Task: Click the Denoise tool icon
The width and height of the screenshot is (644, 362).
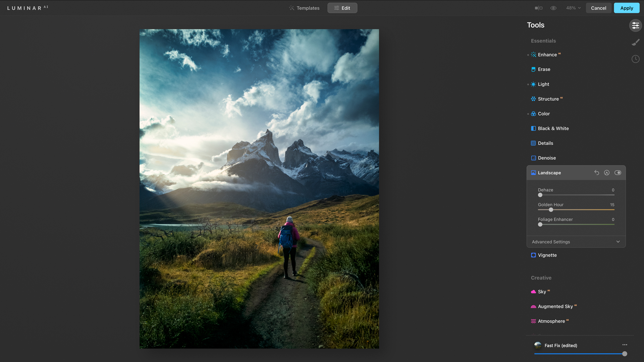Action: point(533,158)
